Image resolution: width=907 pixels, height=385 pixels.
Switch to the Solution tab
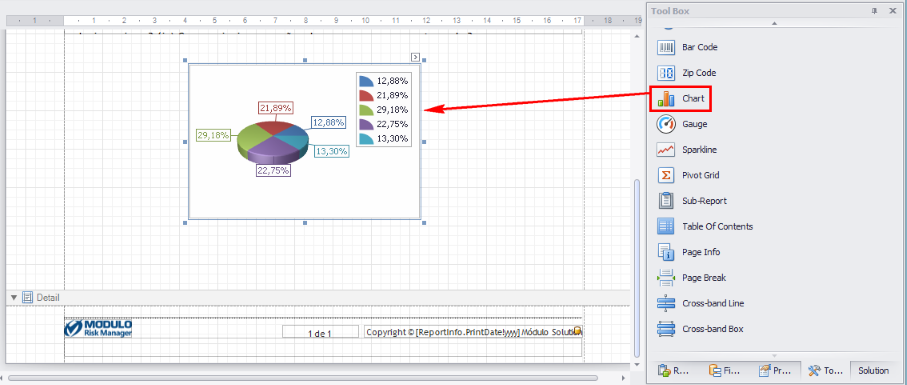point(873,371)
